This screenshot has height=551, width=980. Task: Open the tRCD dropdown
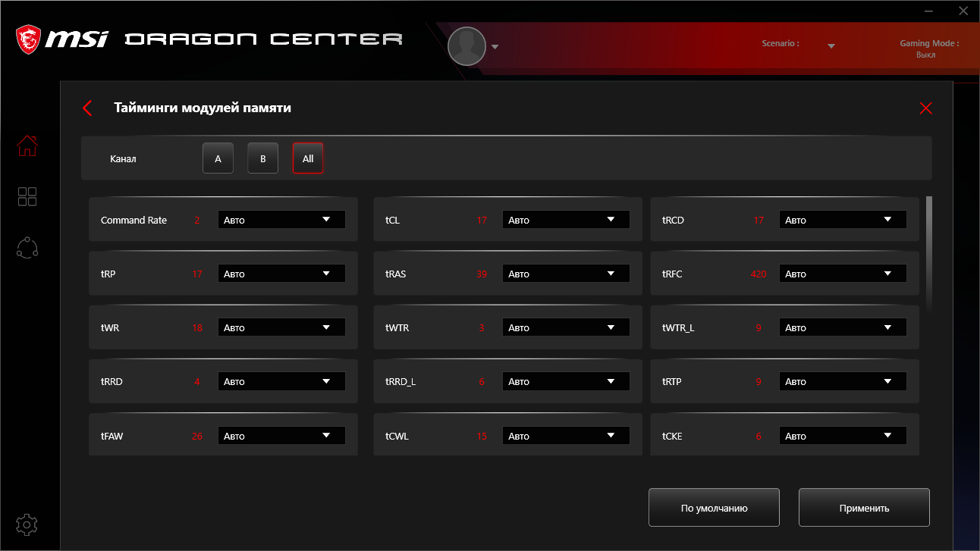pos(843,220)
